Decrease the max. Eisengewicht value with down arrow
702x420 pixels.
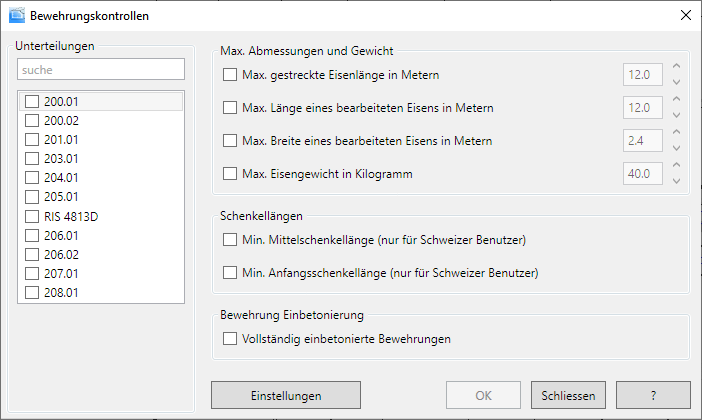[x=677, y=181]
